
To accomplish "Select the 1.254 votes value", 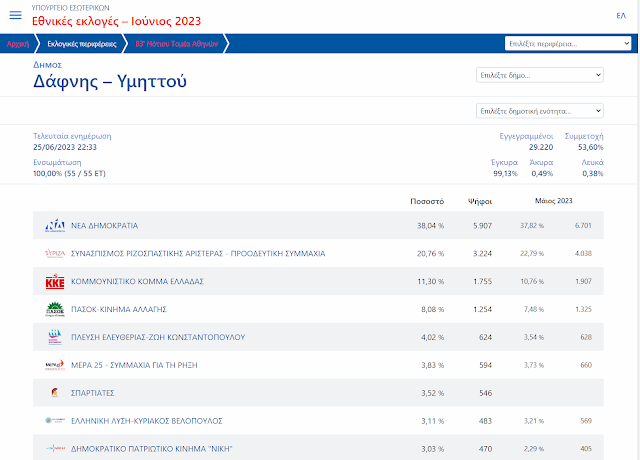I will (x=482, y=309).
